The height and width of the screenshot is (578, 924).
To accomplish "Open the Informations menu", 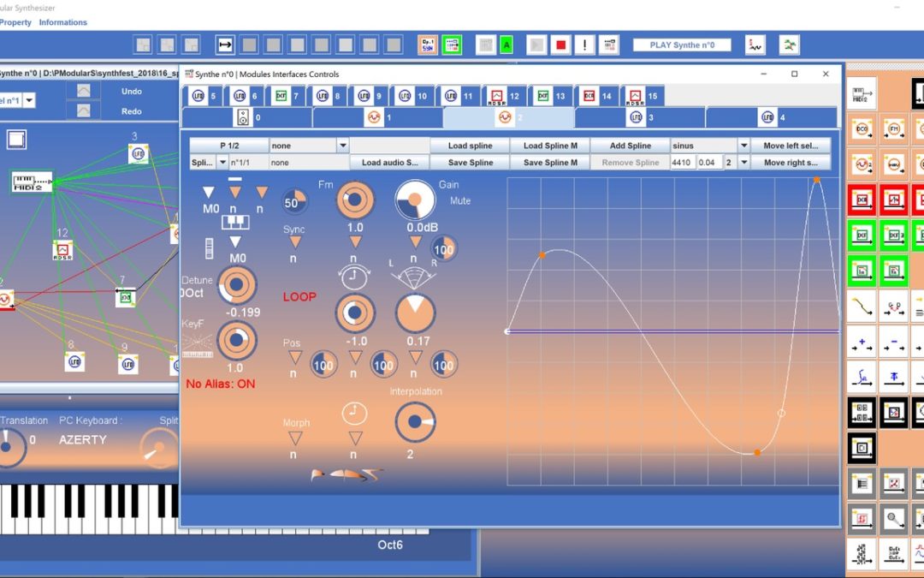I will (x=63, y=22).
